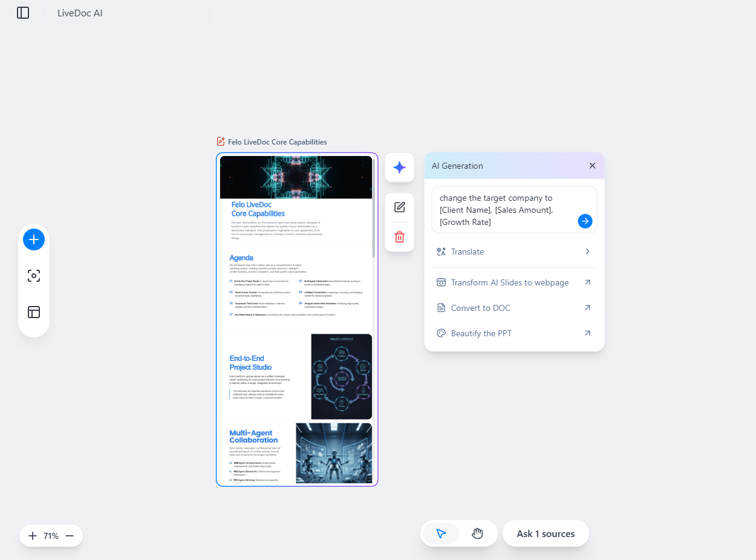Image resolution: width=756 pixels, height=560 pixels.
Task: Click the edit pencil icon
Action: [399, 207]
